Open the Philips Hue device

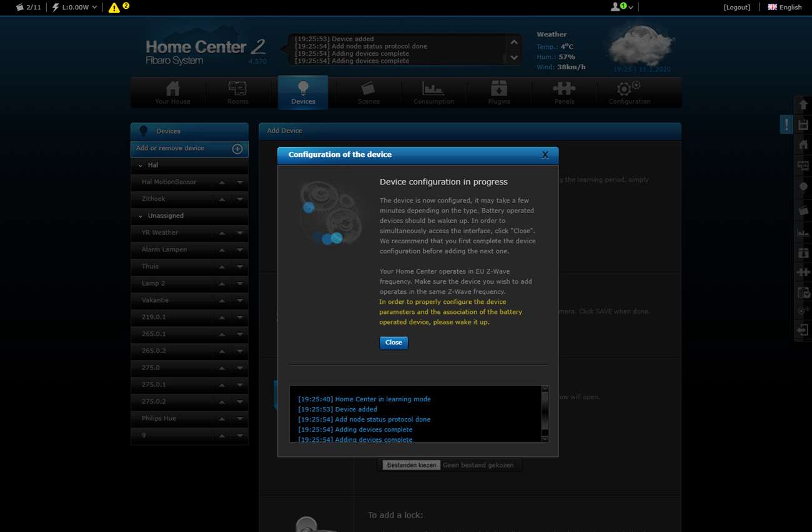(x=159, y=418)
